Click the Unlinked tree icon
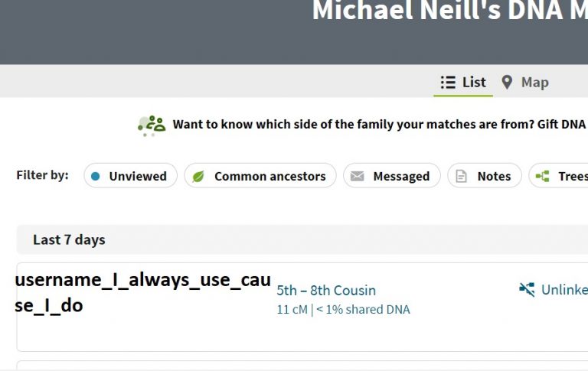Viewport: 588px width, 371px height. (x=527, y=289)
